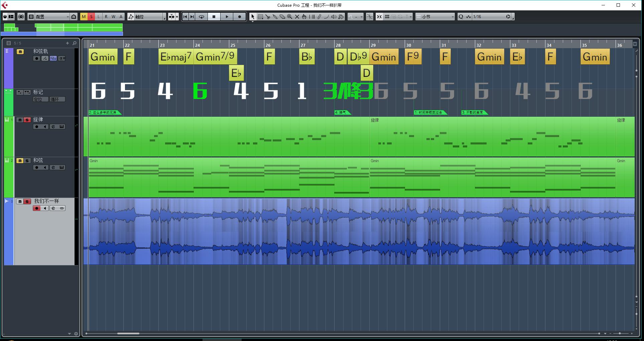Open Edit Instrument keyboard on 和弦 track
The image size is (644, 341).
pyautogui.click(x=62, y=167)
